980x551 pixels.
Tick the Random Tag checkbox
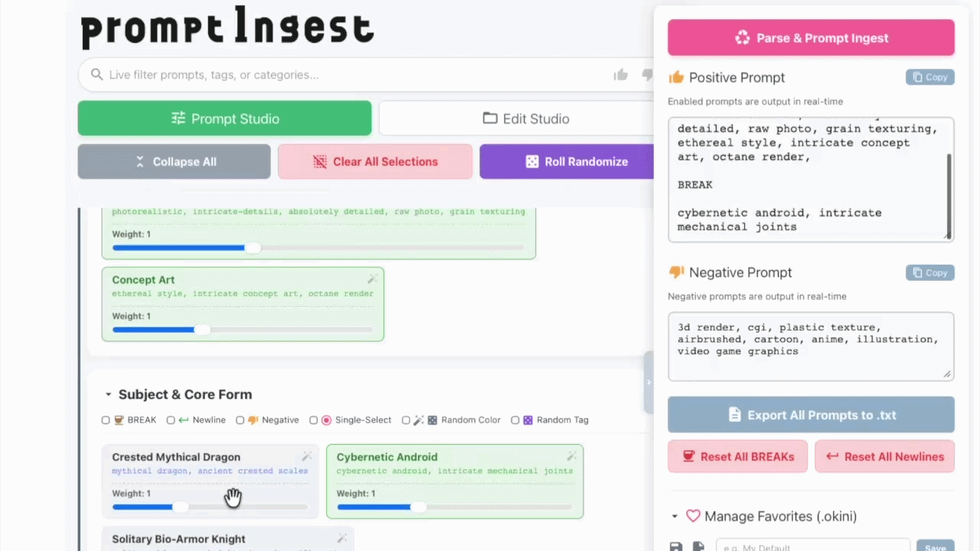[x=514, y=420]
